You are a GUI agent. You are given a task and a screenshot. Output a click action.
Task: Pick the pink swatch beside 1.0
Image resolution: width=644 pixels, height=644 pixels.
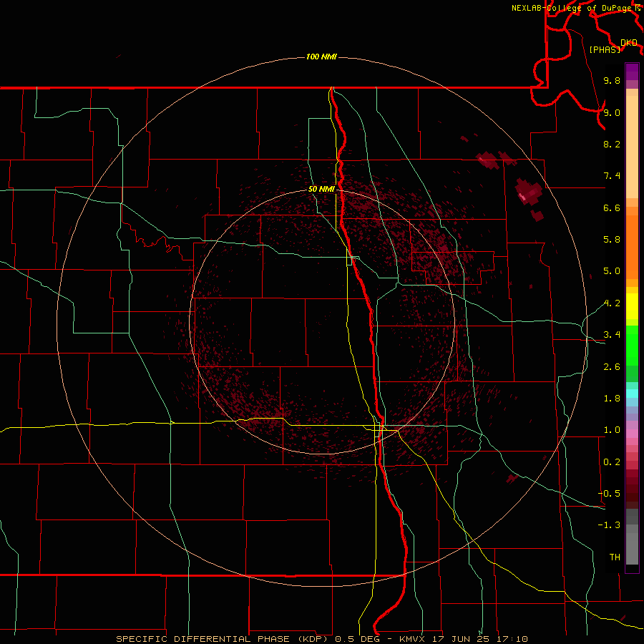click(632, 433)
